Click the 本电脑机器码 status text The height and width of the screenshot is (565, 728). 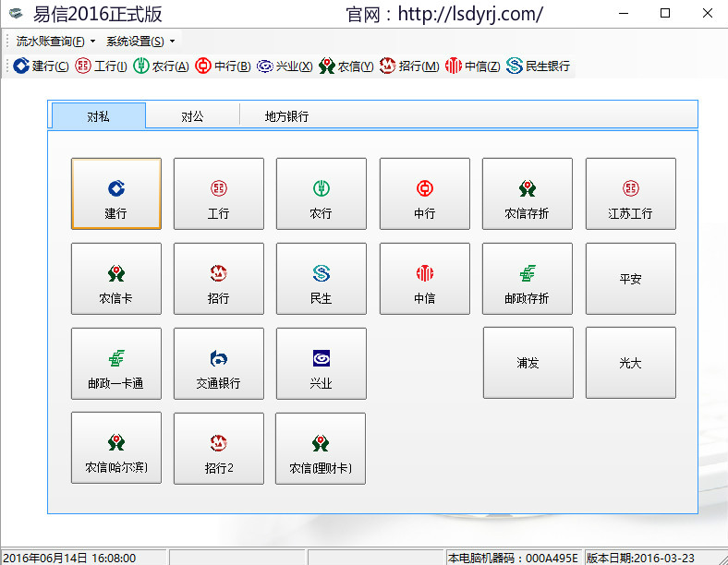[513, 558]
